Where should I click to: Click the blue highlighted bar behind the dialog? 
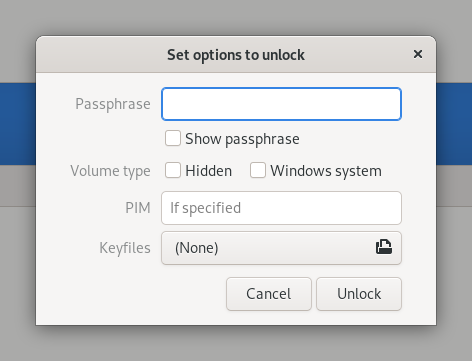point(18,124)
